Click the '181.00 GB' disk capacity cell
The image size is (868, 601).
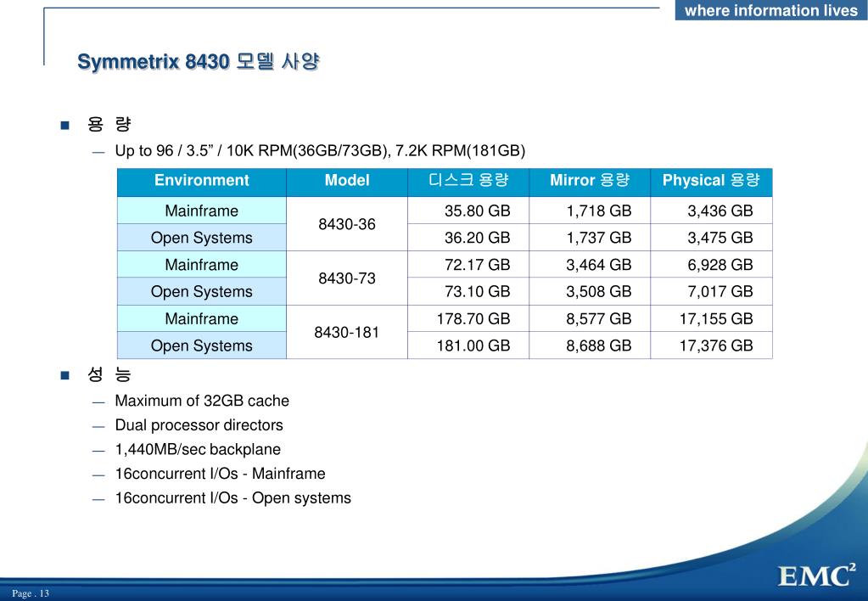468,345
